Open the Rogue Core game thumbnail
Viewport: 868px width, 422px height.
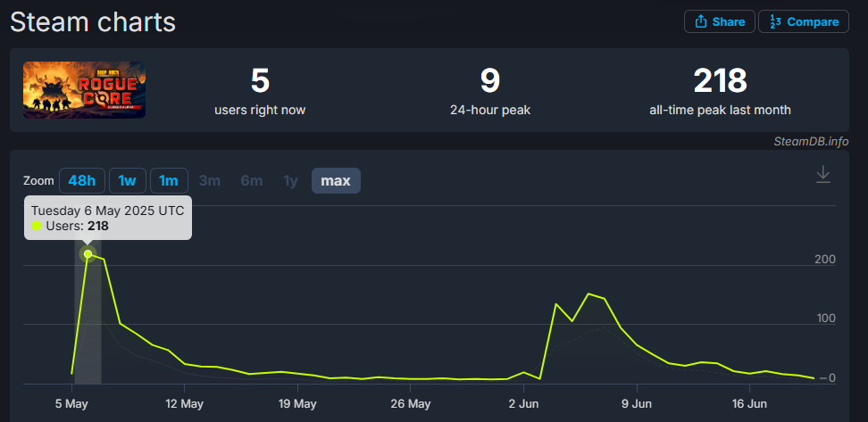coord(84,89)
